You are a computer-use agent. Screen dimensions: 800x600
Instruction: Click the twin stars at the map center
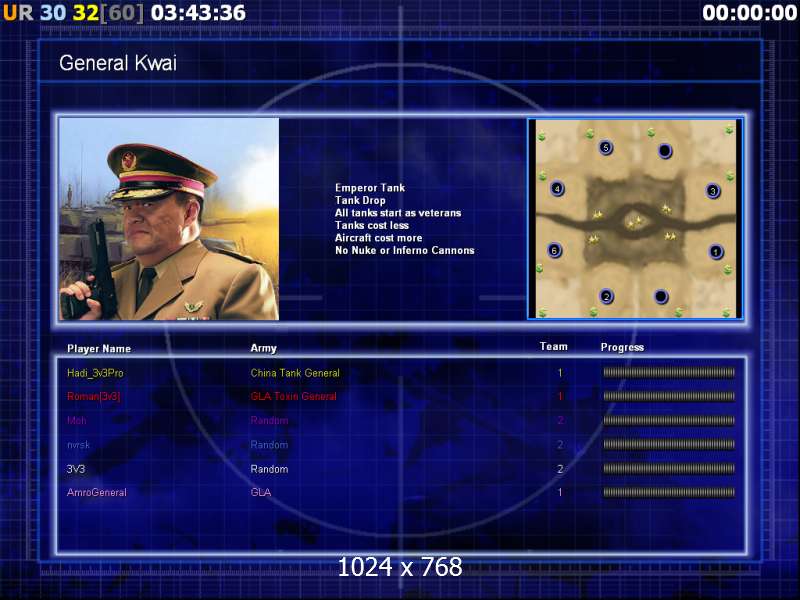click(x=635, y=222)
